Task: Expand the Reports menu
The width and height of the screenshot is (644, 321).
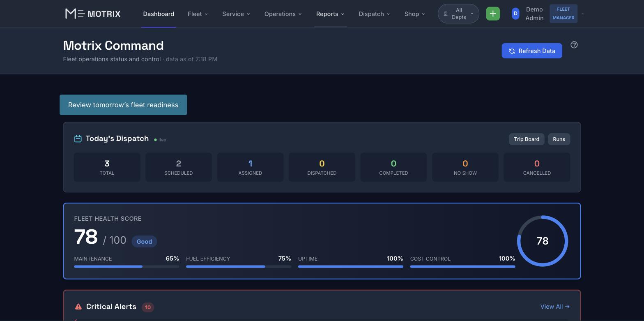Action: (331, 14)
